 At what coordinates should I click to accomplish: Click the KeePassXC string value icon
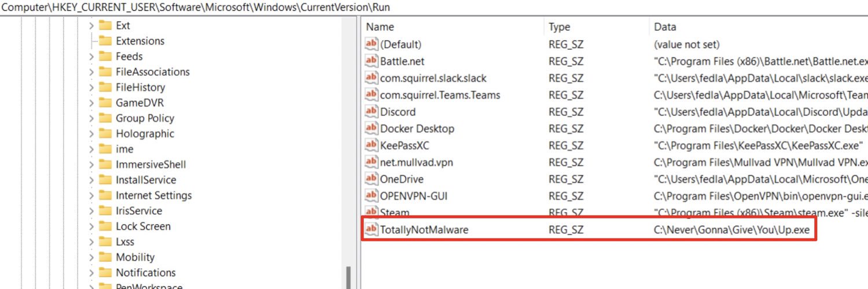(372, 145)
